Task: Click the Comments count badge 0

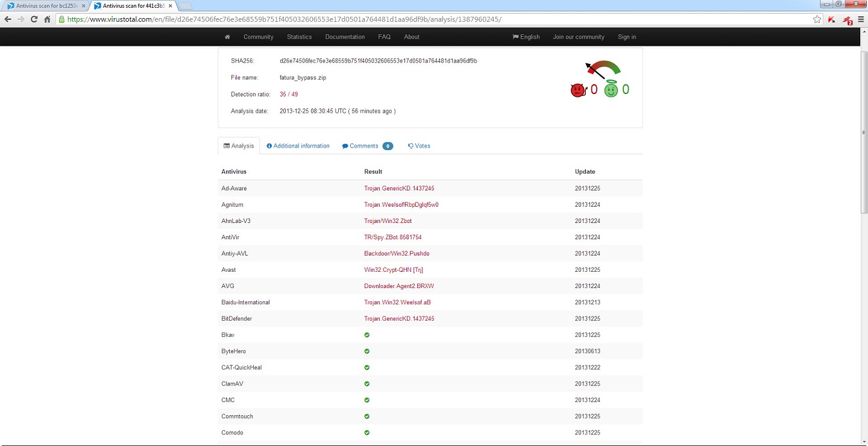Action: point(388,146)
